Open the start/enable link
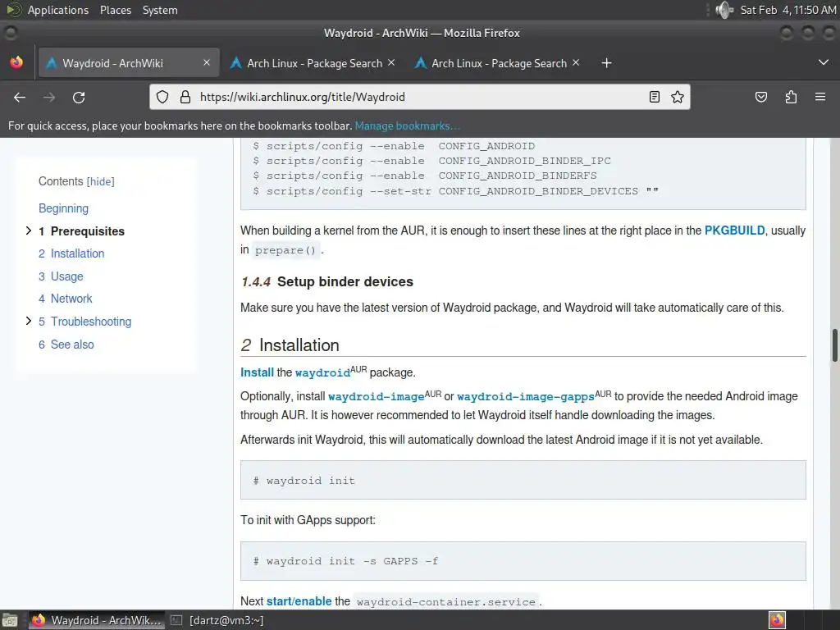 point(299,601)
